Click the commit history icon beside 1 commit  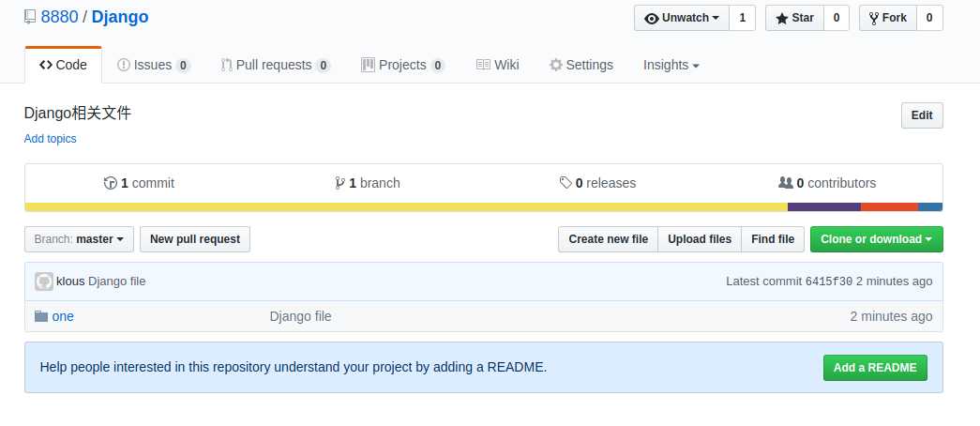(x=111, y=183)
